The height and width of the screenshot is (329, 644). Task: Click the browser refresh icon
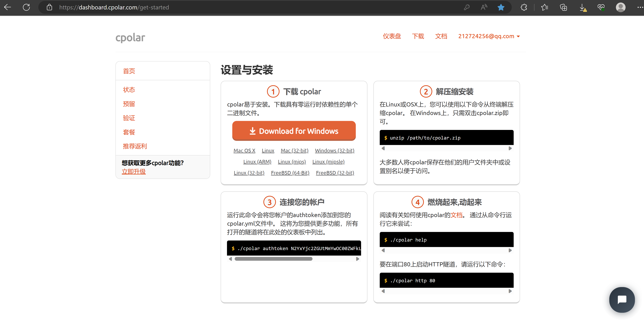coord(26,7)
